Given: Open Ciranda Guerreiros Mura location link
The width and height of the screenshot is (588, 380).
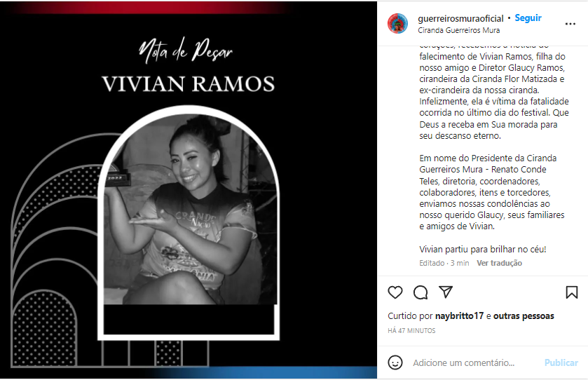Looking at the screenshot, I should (x=458, y=30).
